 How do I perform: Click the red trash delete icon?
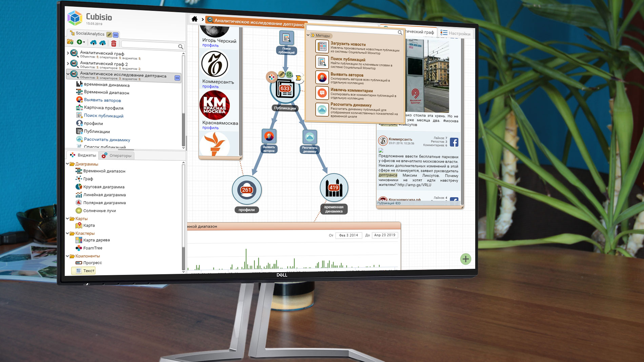(x=114, y=43)
